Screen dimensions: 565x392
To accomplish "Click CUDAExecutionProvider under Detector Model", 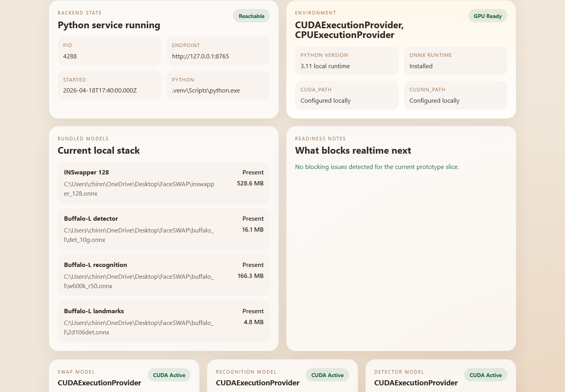I will (x=416, y=383).
